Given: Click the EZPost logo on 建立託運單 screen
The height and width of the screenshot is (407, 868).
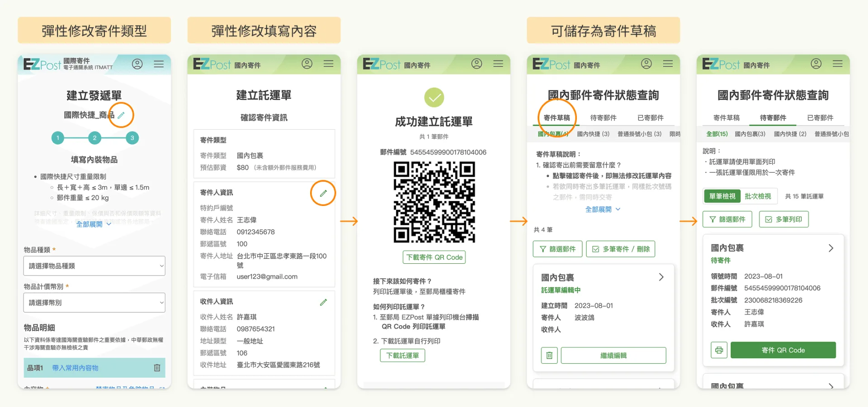Looking at the screenshot, I should [212, 64].
